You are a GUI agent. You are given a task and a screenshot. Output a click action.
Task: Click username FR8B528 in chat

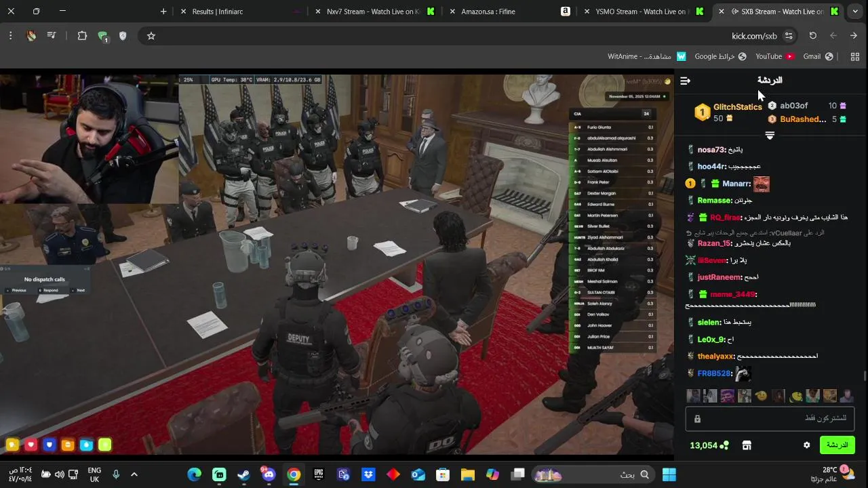(715, 373)
